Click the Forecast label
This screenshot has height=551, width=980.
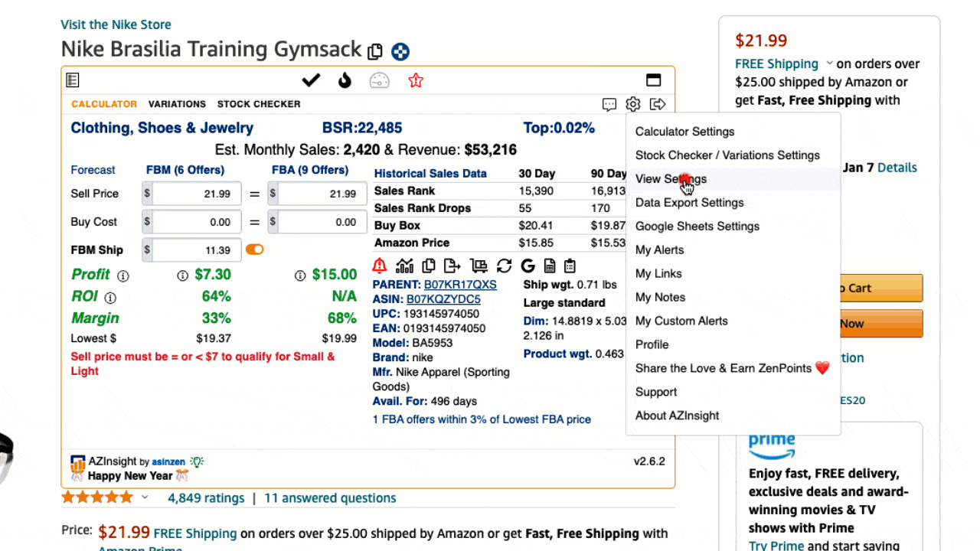[93, 170]
